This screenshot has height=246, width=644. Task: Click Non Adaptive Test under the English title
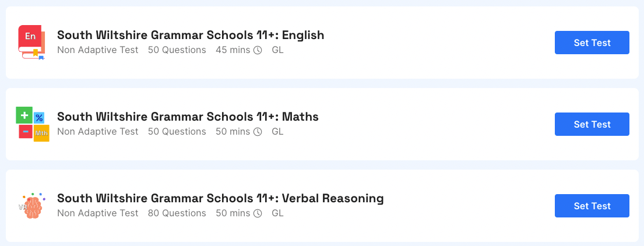click(x=98, y=50)
